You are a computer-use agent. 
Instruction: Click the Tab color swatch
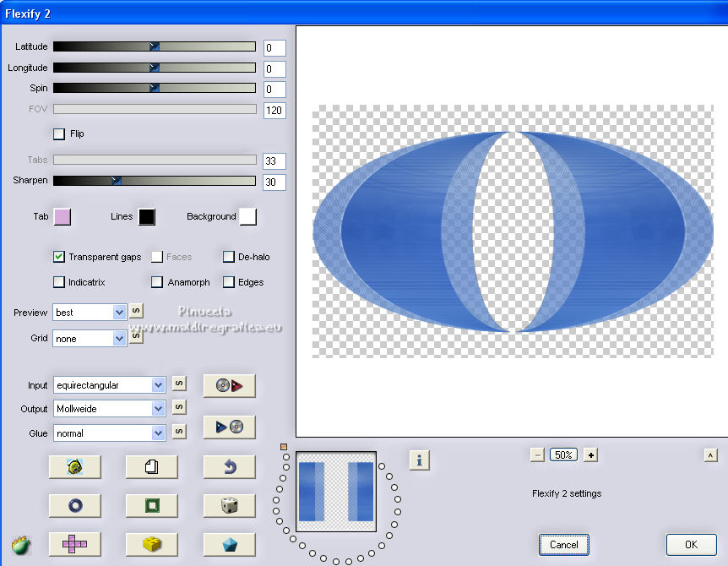(62, 217)
